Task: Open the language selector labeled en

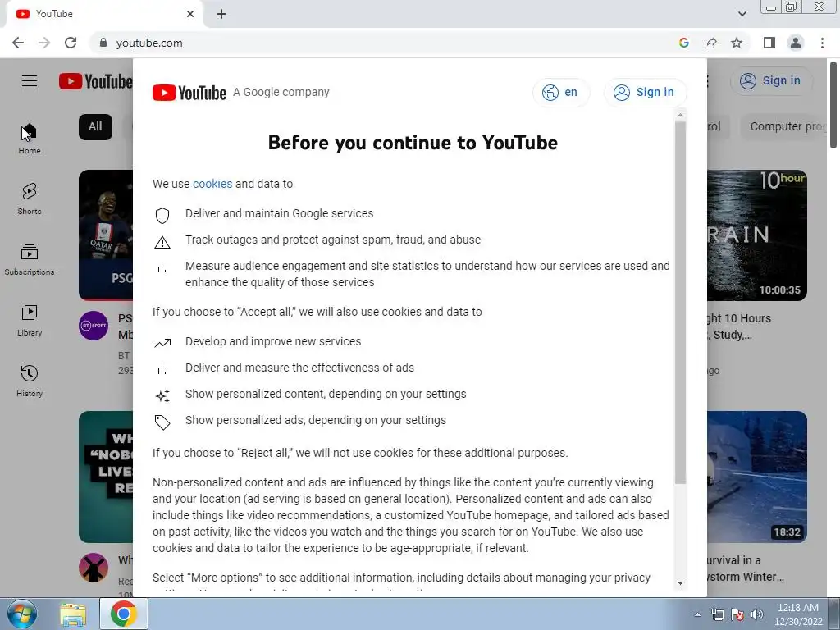Action: tap(561, 93)
